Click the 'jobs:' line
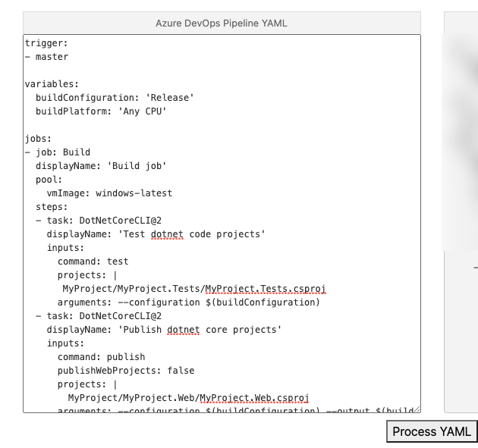Image resolution: width=478 pixels, height=448 pixels. (x=38, y=139)
